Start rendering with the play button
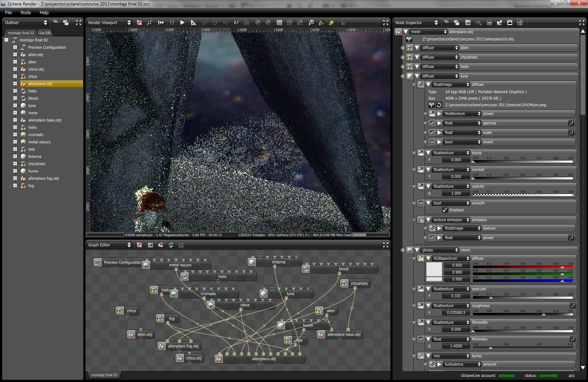Viewport: 588px width, 382px height. click(182, 23)
